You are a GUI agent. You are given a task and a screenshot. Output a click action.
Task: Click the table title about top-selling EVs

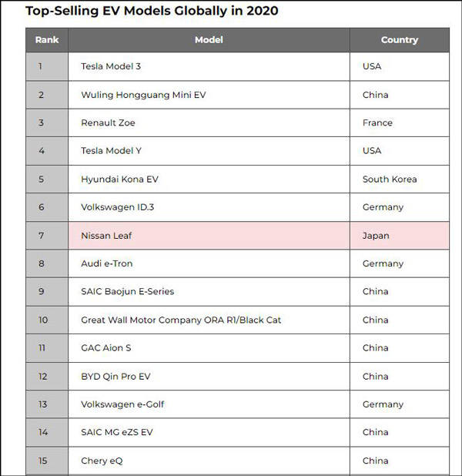(152, 11)
